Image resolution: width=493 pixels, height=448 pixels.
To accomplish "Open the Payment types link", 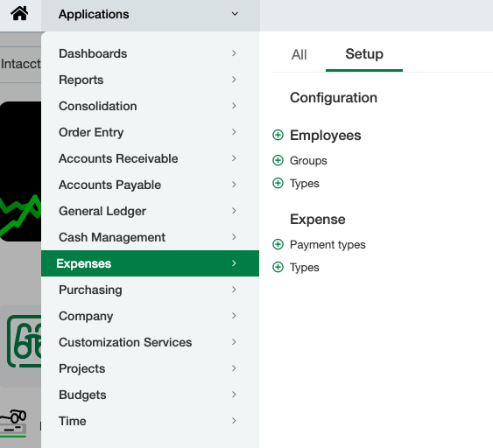I will click(327, 244).
